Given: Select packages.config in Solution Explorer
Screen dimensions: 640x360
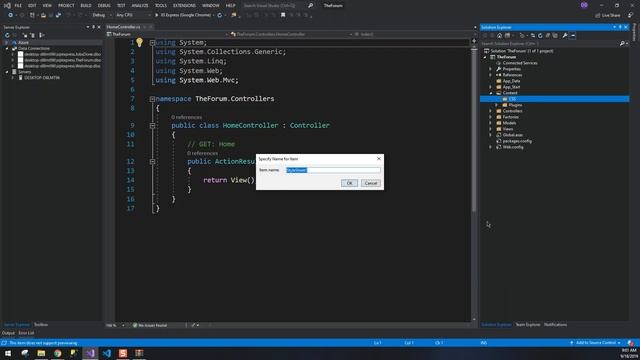Looking at the screenshot, I should [517, 141].
